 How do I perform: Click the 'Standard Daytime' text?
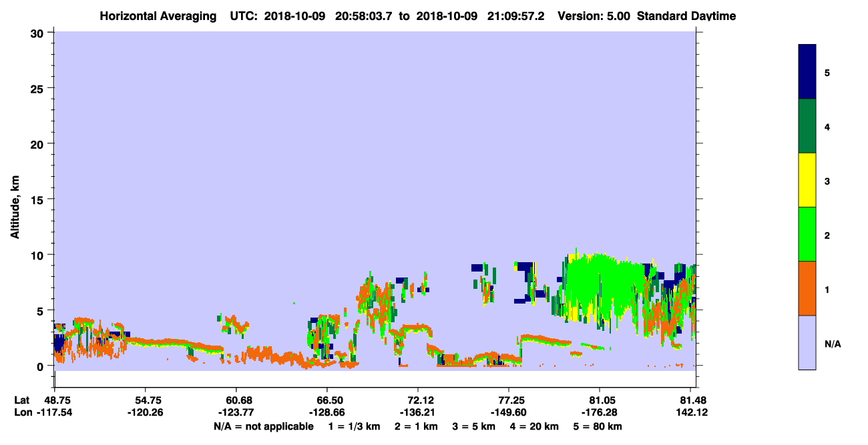coord(686,16)
